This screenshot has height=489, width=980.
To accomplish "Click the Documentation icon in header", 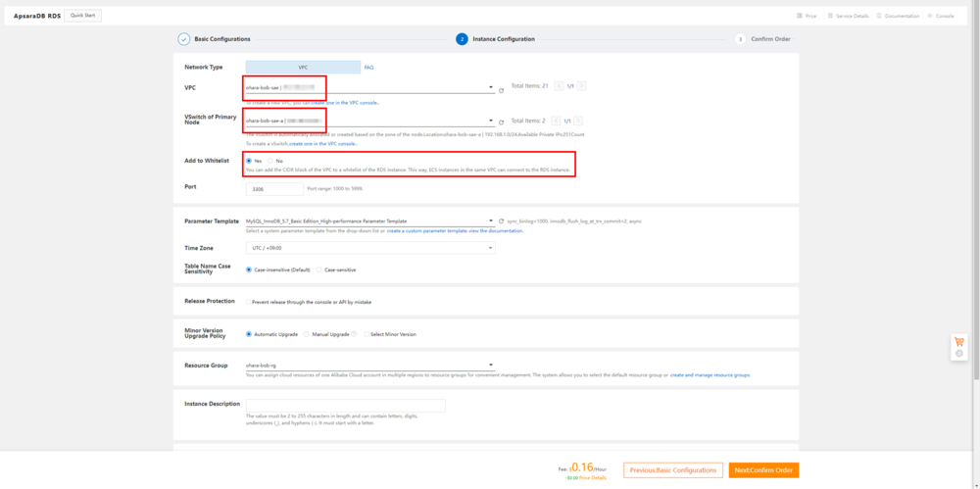I will pos(879,16).
